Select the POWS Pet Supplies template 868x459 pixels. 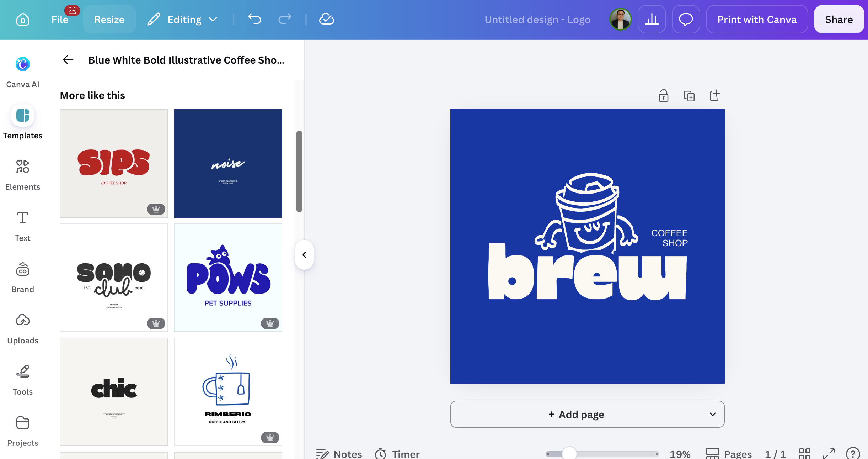pyautogui.click(x=228, y=278)
